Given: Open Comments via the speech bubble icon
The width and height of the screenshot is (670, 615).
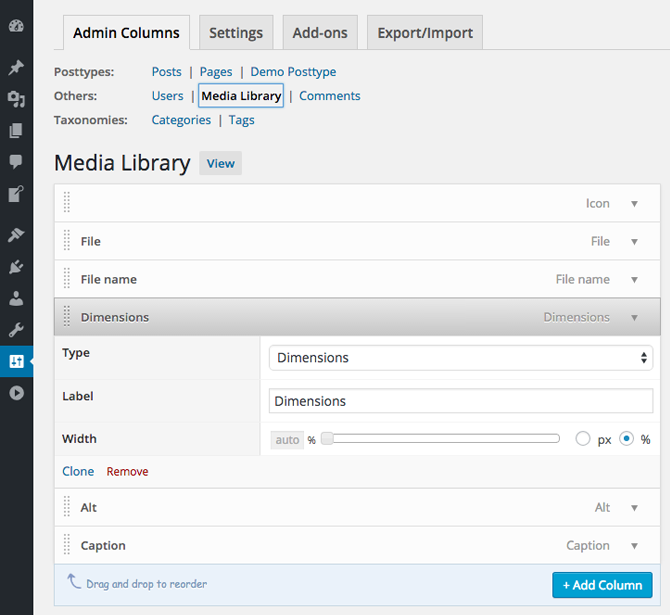Looking at the screenshot, I should 16,161.
